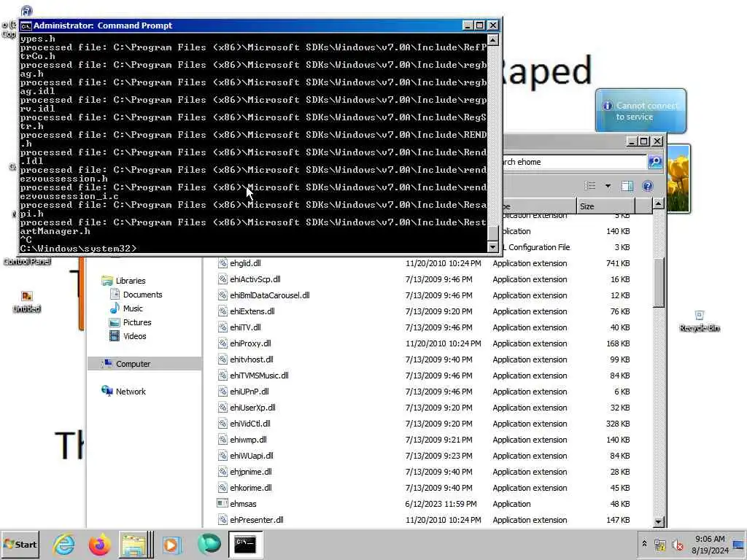Open Windows Media Player taskbar icon
747x560 pixels.
pyautogui.click(x=171, y=544)
